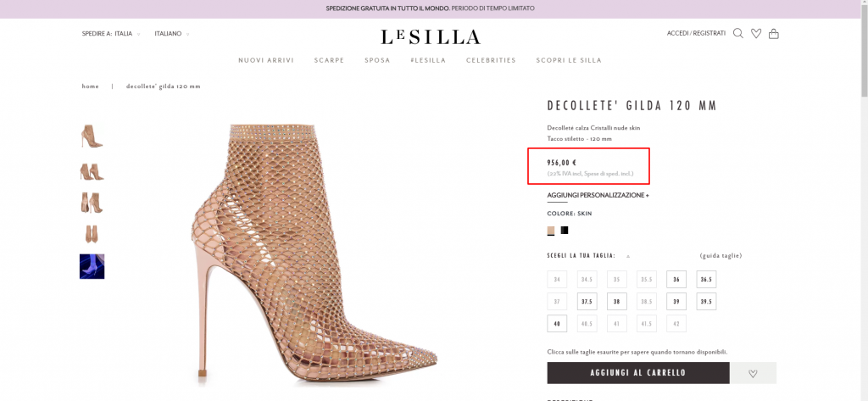868x401 pixels.
Task: Click Accedi / Registrati link
Action: coord(696,33)
